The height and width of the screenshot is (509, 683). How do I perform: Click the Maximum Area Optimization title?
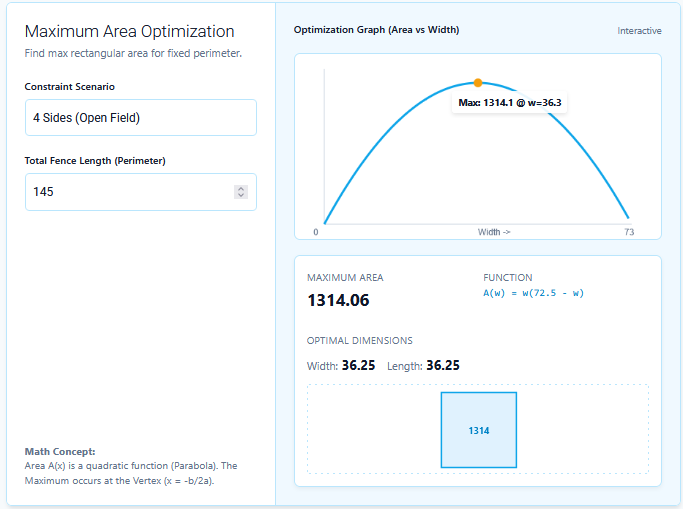click(x=129, y=32)
